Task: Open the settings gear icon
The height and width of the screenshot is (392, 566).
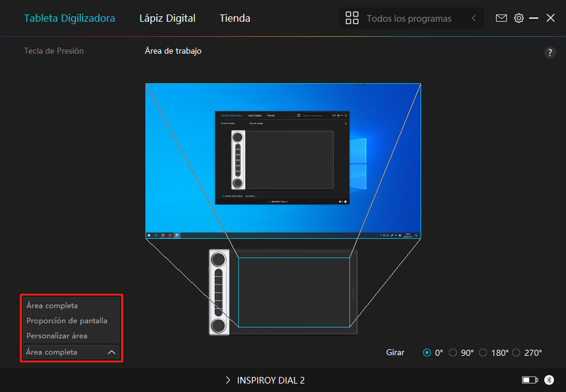Action: (x=519, y=18)
